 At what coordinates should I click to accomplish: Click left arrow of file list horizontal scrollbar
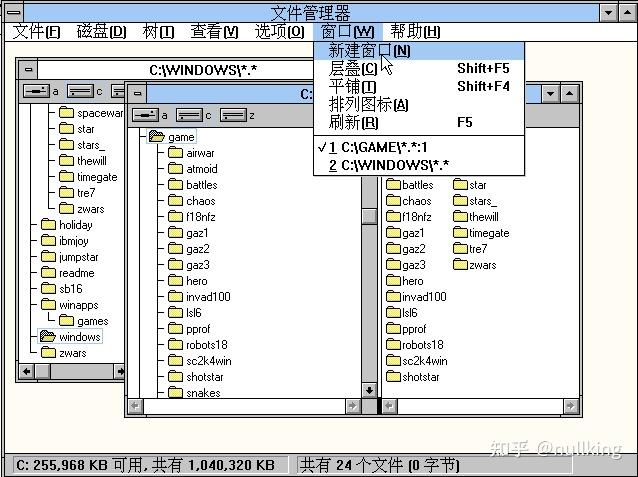389,406
